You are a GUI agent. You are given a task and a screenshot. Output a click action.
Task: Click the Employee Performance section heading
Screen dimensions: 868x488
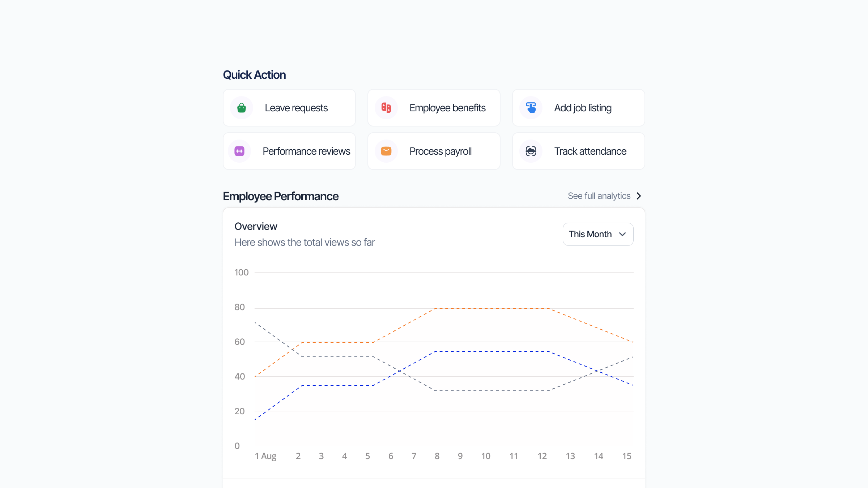pos(281,196)
